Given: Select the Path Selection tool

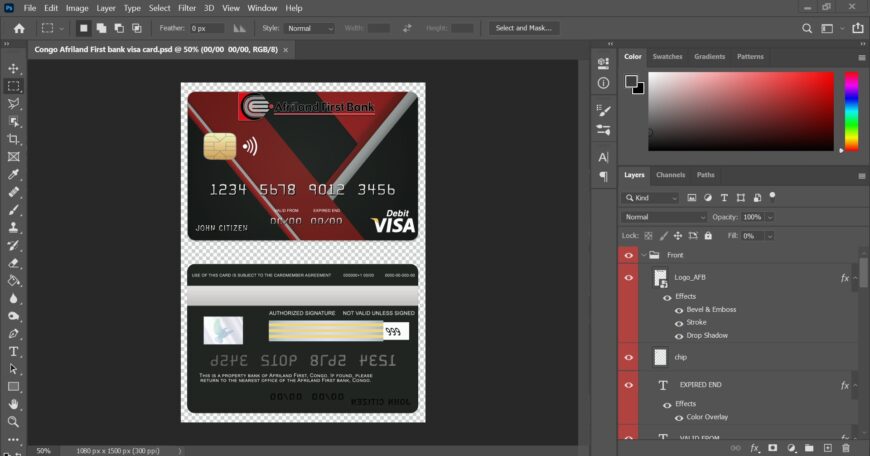Looking at the screenshot, I should tap(13, 369).
